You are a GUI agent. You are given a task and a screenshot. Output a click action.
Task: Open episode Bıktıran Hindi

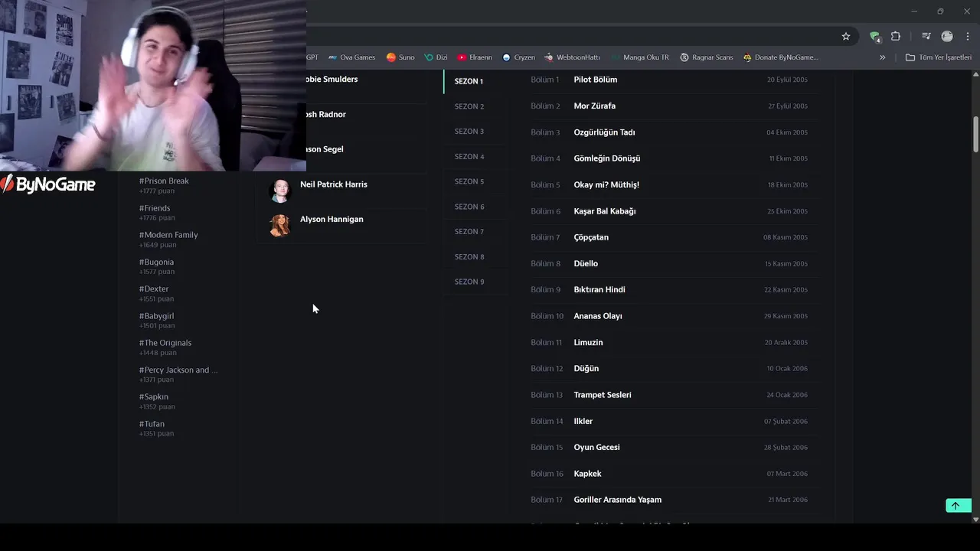tap(599, 289)
